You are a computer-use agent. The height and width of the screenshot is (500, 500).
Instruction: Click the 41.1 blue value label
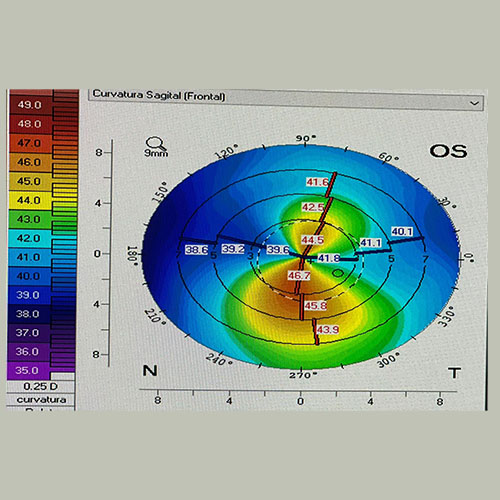coord(371,243)
